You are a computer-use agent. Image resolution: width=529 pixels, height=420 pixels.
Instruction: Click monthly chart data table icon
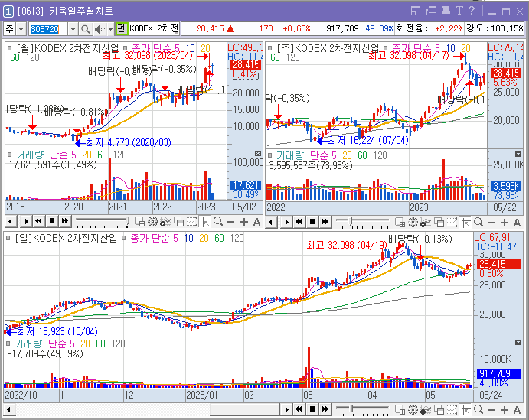pos(139,222)
